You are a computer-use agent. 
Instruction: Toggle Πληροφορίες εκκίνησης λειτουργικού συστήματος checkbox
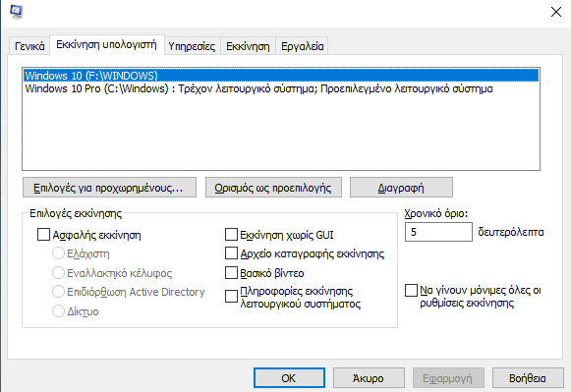pos(231,297)
